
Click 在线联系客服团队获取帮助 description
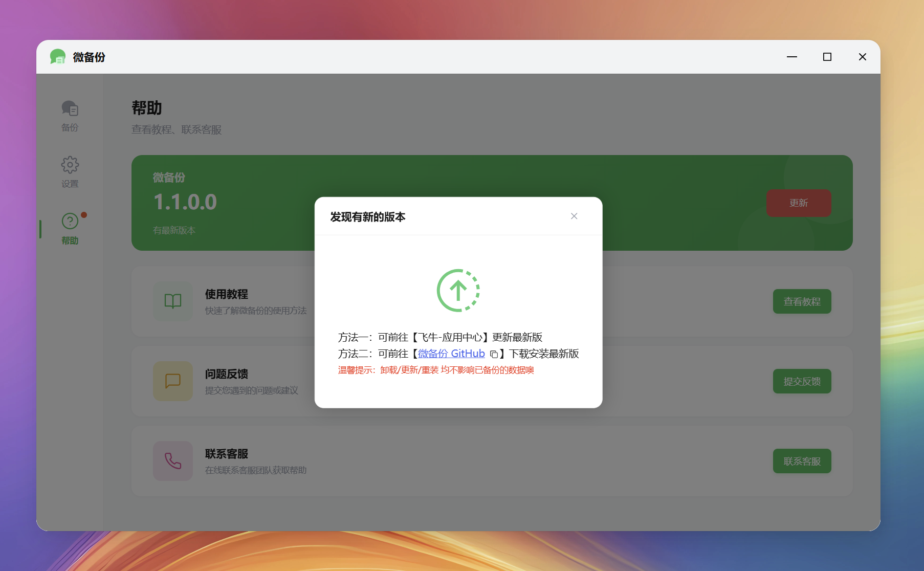point(256,470)
